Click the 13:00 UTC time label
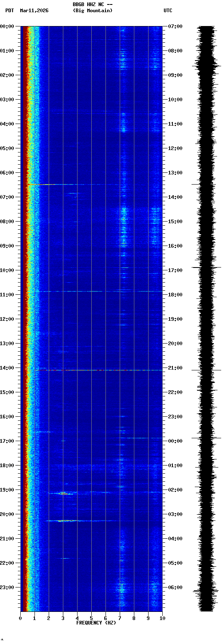224x644 pixels. pyautogui.click(x=175, y=173)
